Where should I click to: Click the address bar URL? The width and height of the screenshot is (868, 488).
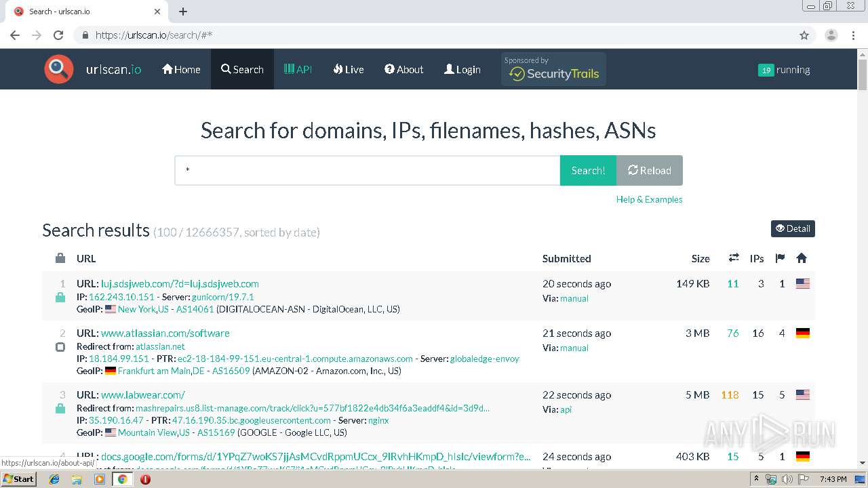(x=154, y=35)
